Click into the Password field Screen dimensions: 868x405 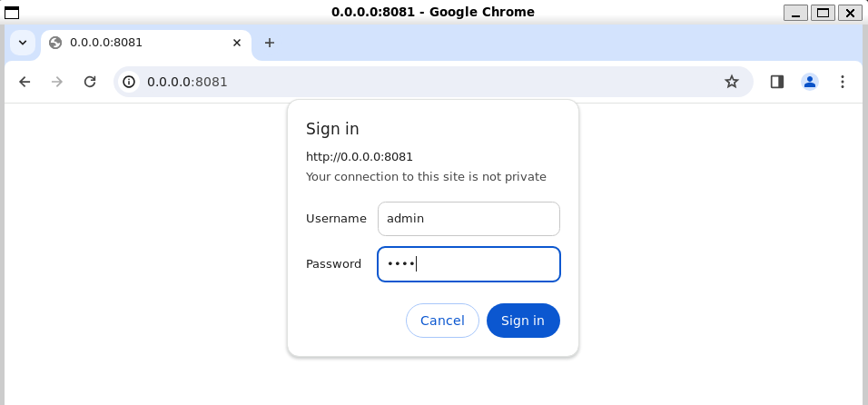point(469,264)
